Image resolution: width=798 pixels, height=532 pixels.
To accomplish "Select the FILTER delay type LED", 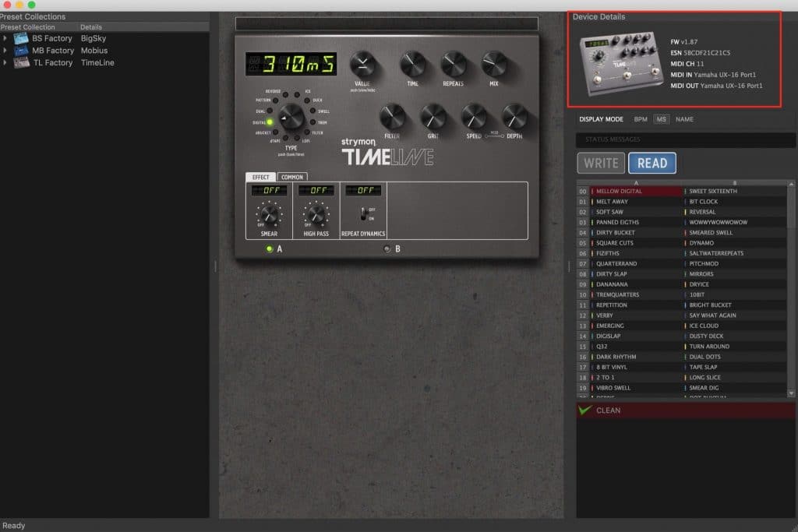I will click(307, 132).
